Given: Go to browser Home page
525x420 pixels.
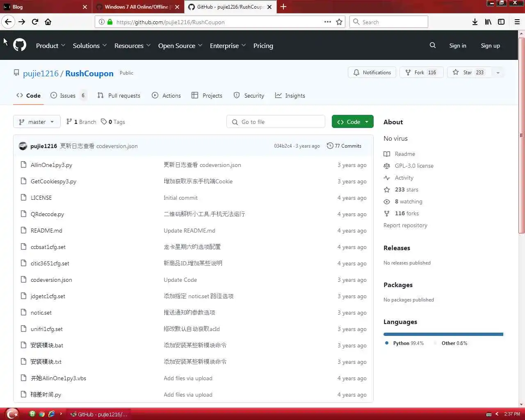Looking at the screenshot, I should (x=48, y=22).
